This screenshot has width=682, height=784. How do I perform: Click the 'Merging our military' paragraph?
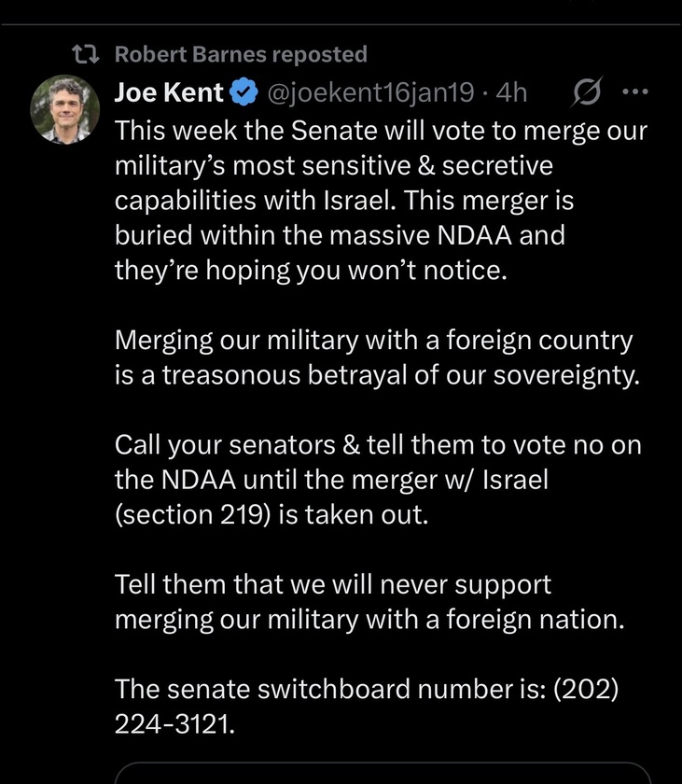click(377, 357)
